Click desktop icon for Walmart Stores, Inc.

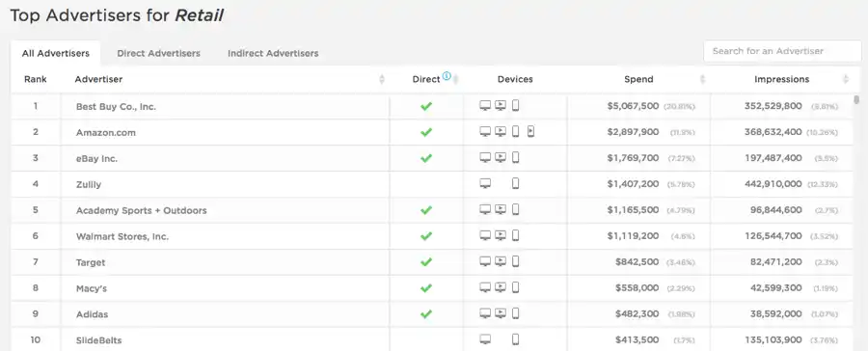(x=485, y=236)
